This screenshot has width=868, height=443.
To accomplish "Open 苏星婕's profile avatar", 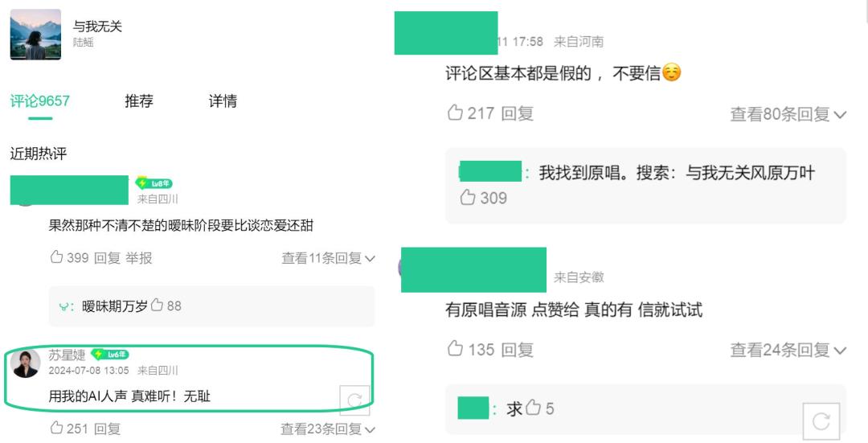I will tap(27, 363).
